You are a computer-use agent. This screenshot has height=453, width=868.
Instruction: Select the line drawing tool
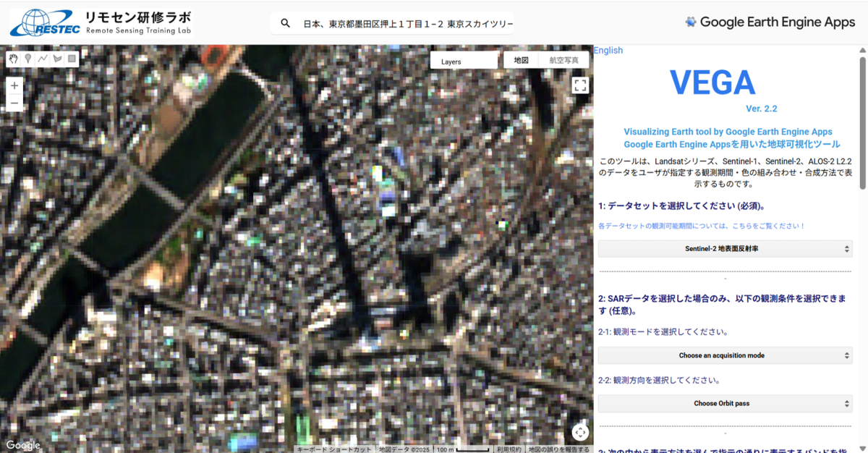43,59
